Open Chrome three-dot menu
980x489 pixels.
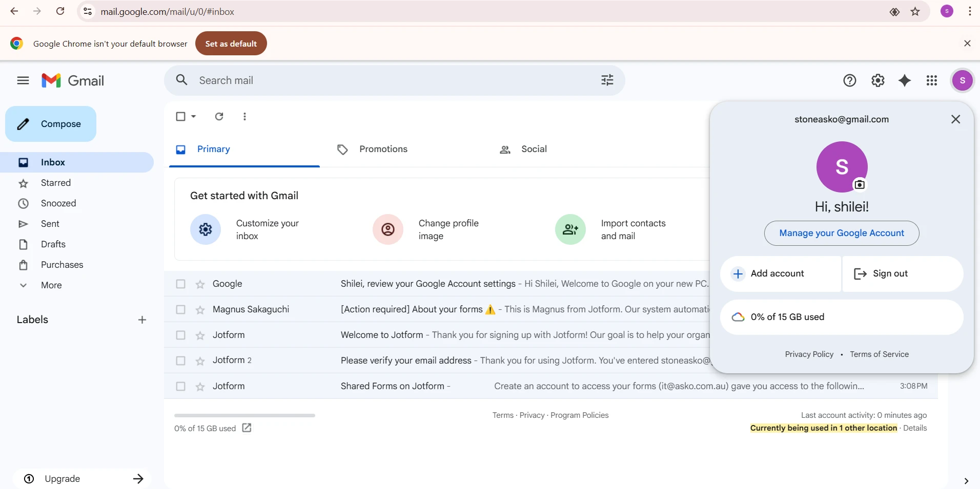pyautogui.click(x=970, y=11)
